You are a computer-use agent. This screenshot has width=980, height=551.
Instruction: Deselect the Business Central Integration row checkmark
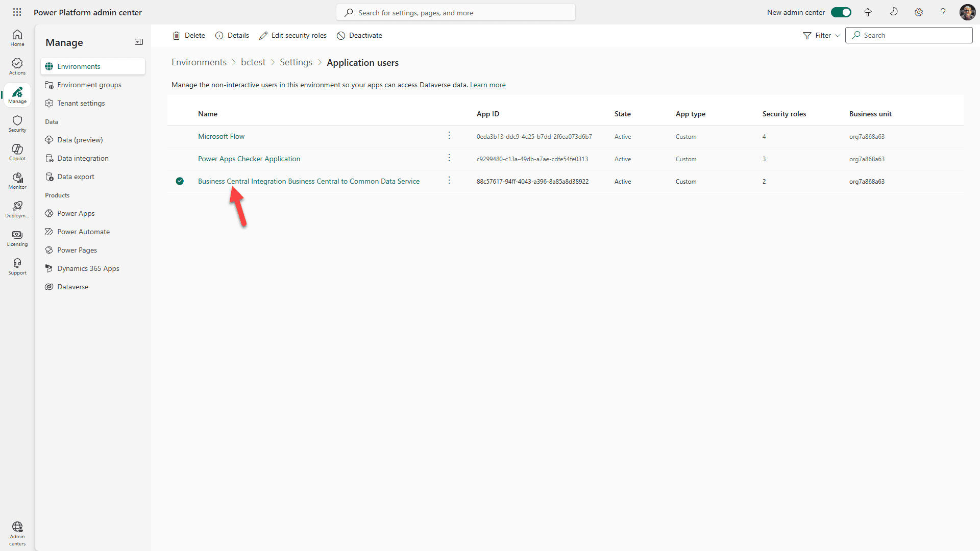pyautogui.click(x=180, y=181)
